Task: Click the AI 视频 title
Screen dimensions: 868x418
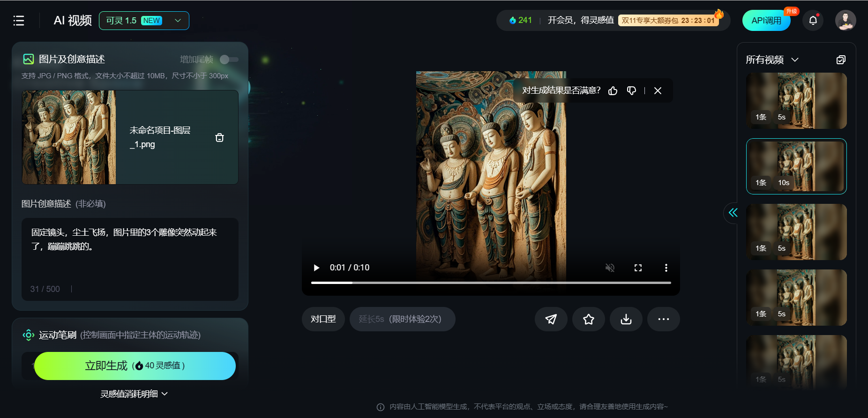Action: (x=73, y=21)
